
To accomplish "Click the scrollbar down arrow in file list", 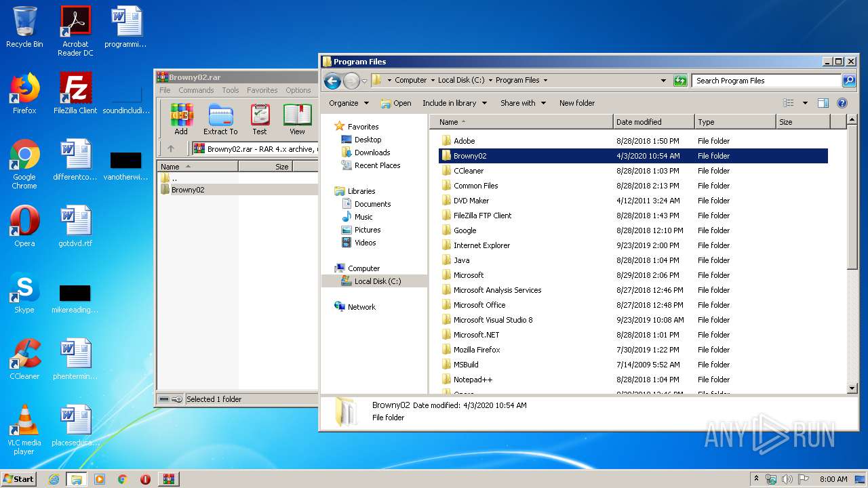I will 852,388.
